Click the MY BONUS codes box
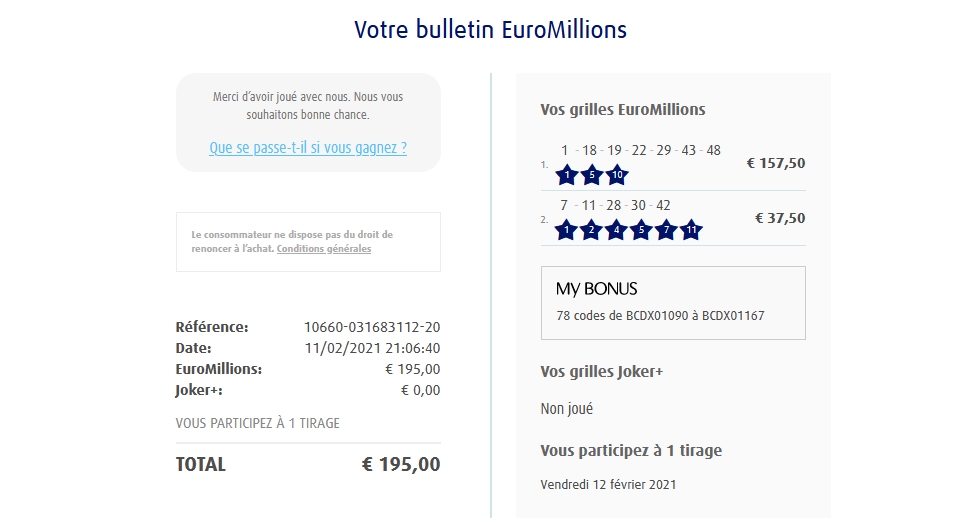 pyautogui.click(x=673, y=303)
